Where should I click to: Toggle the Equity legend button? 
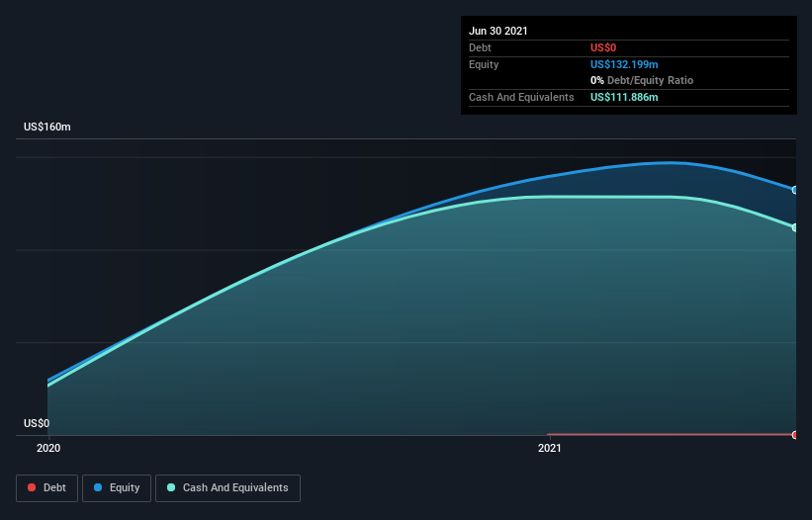[x=117, y=488]
